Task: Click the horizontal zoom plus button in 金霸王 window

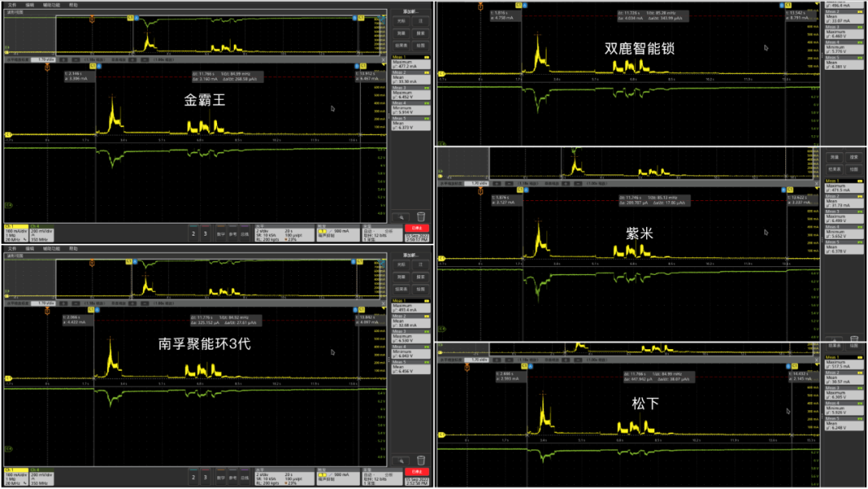Action: 63,60
